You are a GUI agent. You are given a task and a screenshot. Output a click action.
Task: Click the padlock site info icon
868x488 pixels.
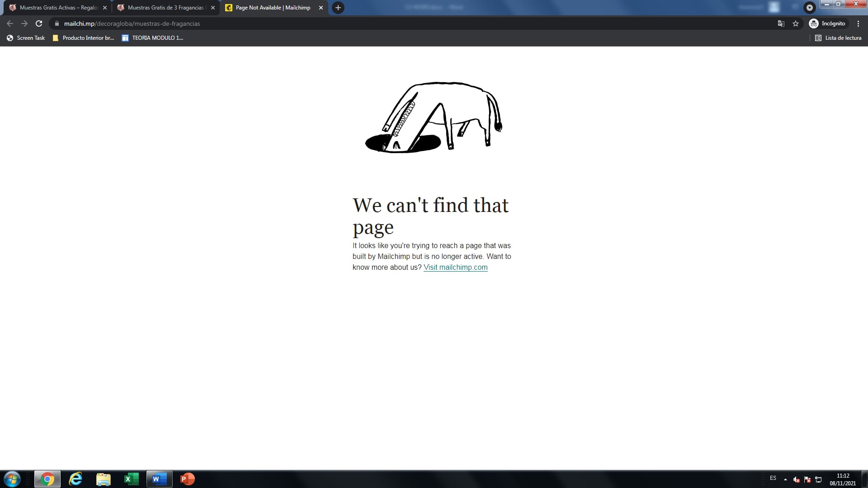pyautogui.click(x=57, y=23)
